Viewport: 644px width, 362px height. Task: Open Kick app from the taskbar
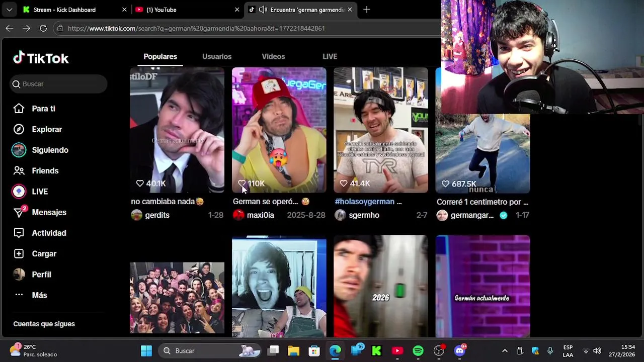click(376, 351)
